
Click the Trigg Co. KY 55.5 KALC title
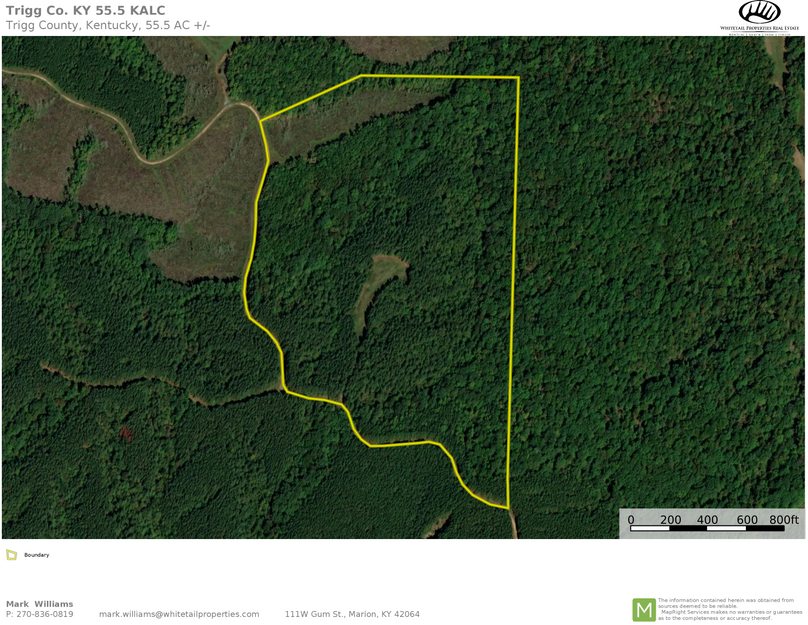tap(86, 10)
